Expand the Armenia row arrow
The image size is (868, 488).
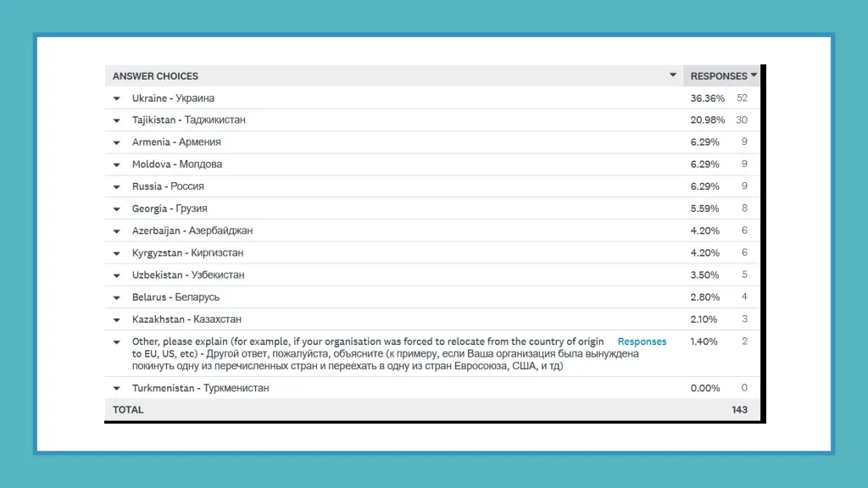tap(117, 142)
